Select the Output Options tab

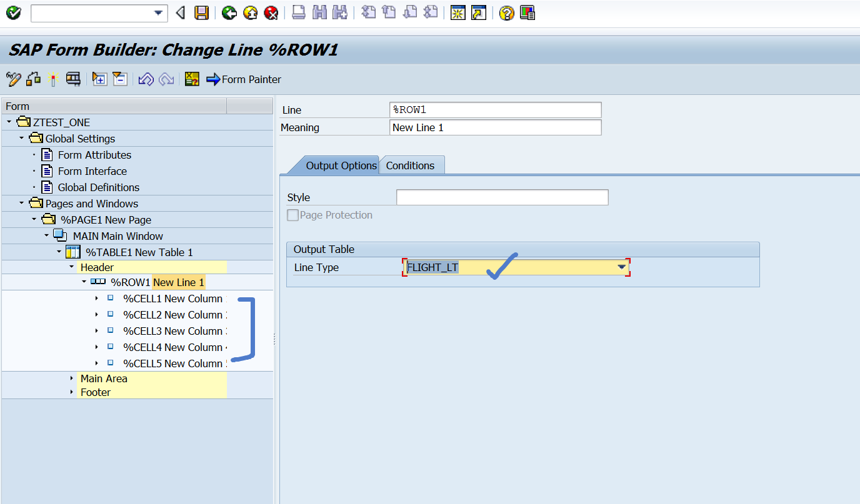point(341,165)
